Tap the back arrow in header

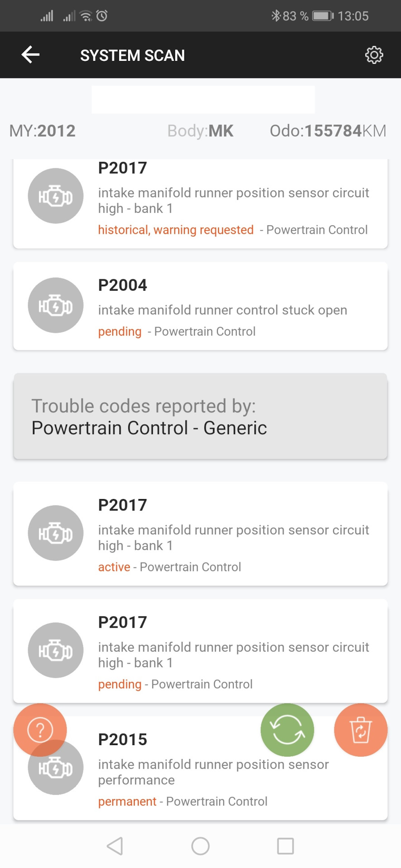tap(31, 55)
